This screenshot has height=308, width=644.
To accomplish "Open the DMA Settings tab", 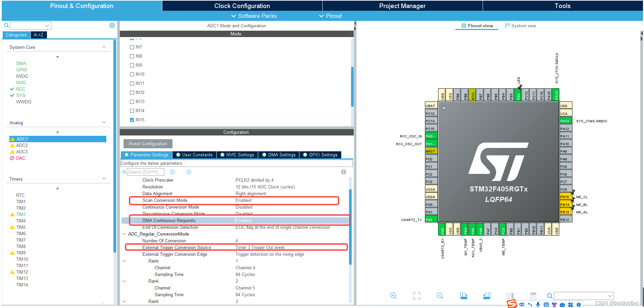I will [279, 155].
